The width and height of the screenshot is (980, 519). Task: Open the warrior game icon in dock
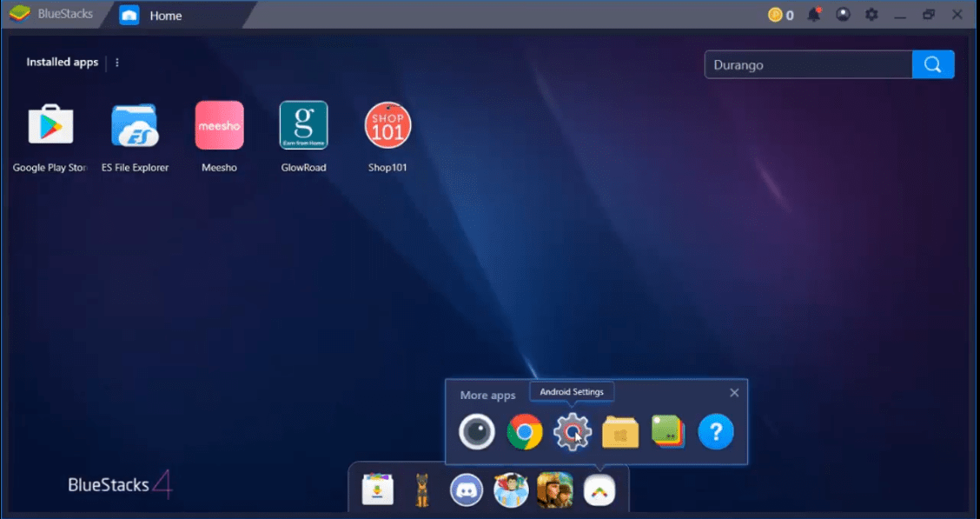tap(555, 489)
